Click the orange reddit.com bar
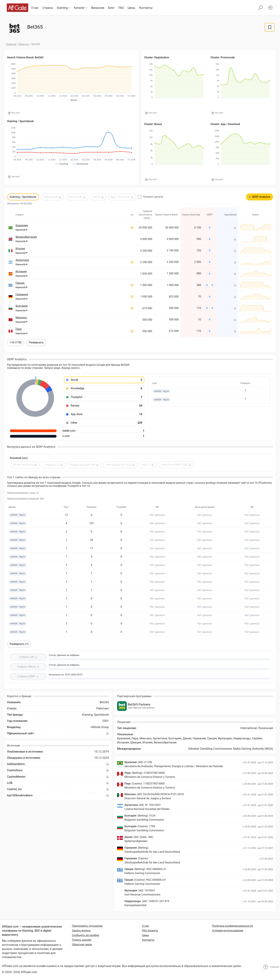 tap(33, 431)
